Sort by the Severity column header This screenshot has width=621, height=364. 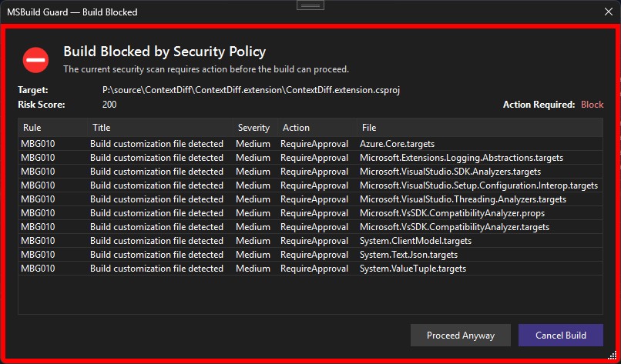(x=255, y=128)
